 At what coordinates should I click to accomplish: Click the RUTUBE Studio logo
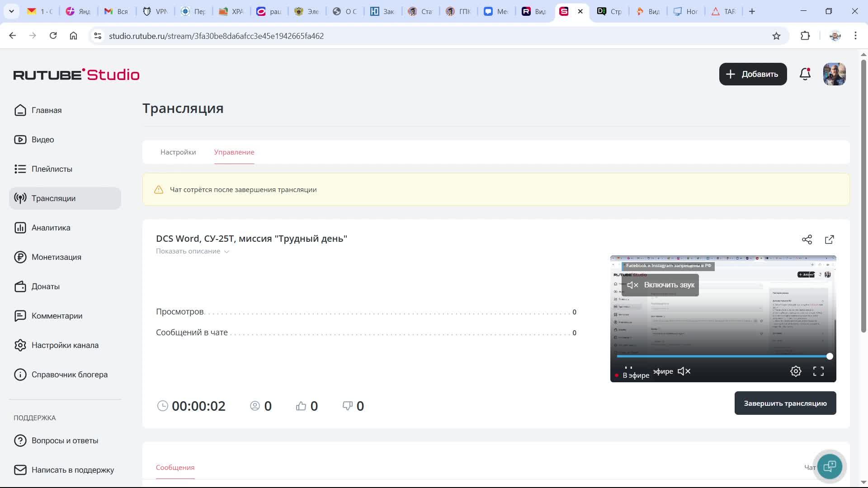(x=76, y=75)
